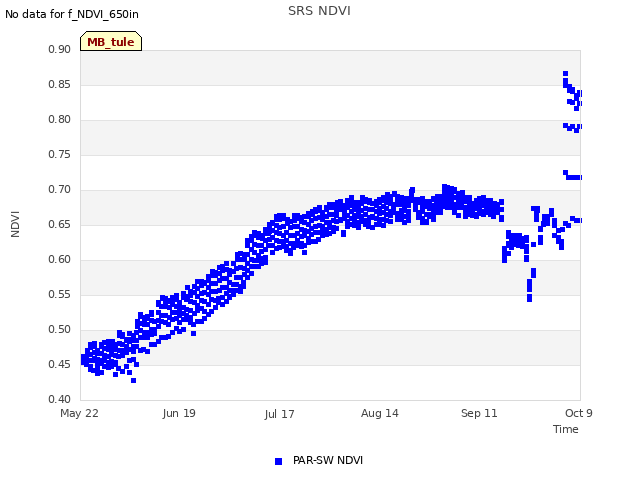Viewport: 640px width, 480px height.
Task: Click the SRS NDVI chart title
Action: [319, 11]
